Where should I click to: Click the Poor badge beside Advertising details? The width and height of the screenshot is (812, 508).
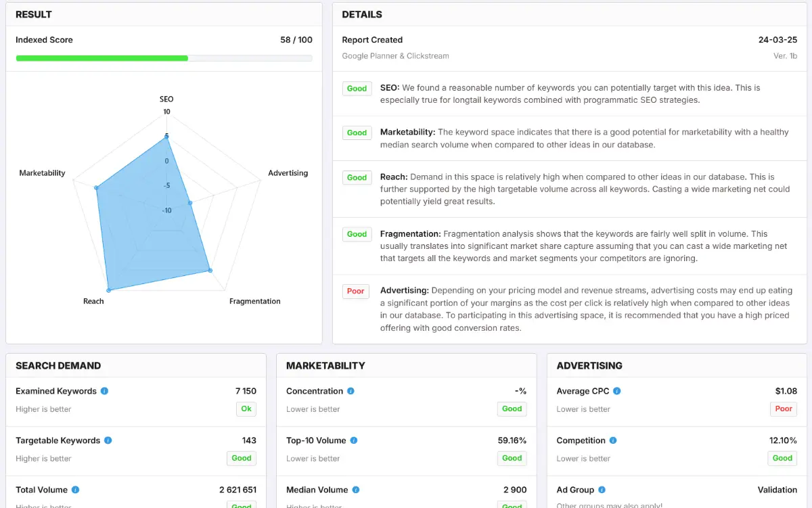(x=355, y=291)
